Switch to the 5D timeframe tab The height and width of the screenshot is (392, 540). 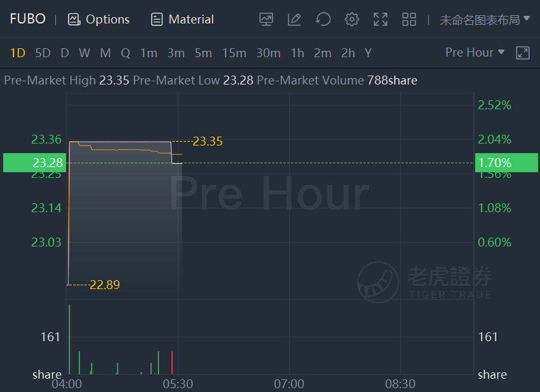click(43, 53)
